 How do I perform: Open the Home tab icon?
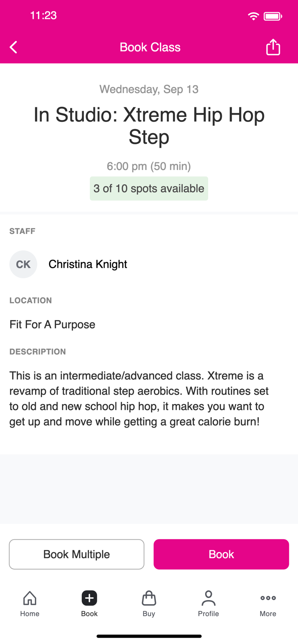tap(29, 598)
